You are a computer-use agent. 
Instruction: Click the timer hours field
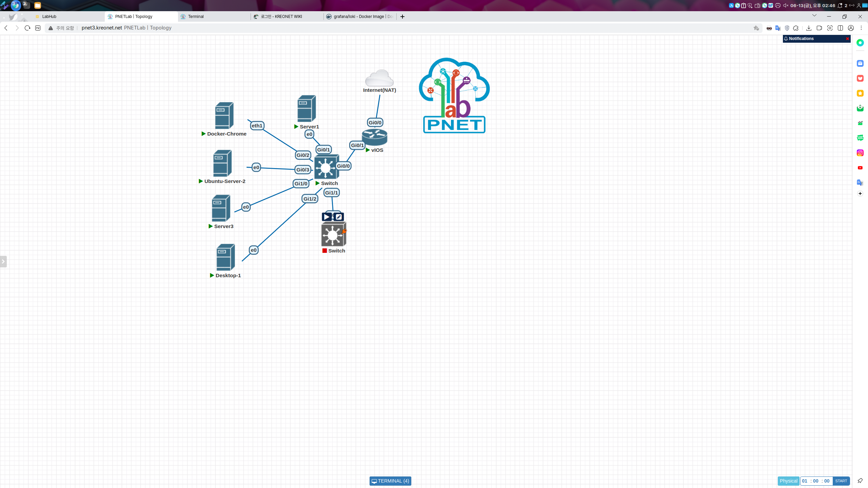point(805,481)
